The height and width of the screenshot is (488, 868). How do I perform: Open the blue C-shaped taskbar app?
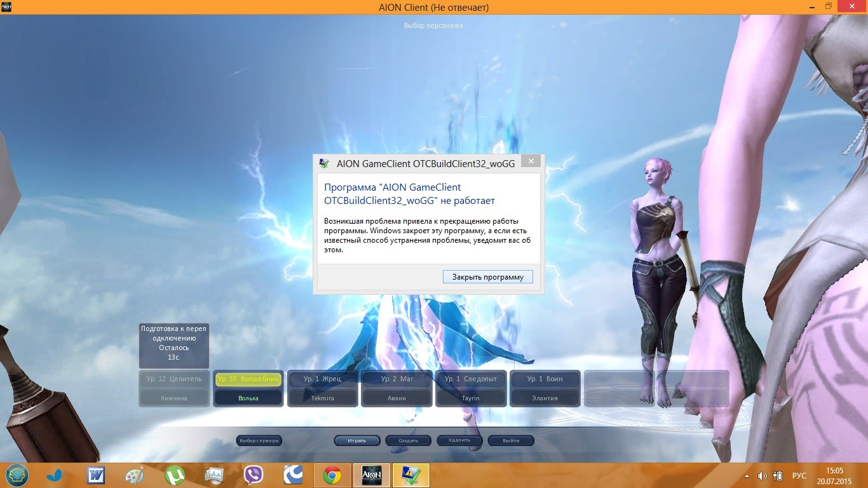(x=293, y=475)
